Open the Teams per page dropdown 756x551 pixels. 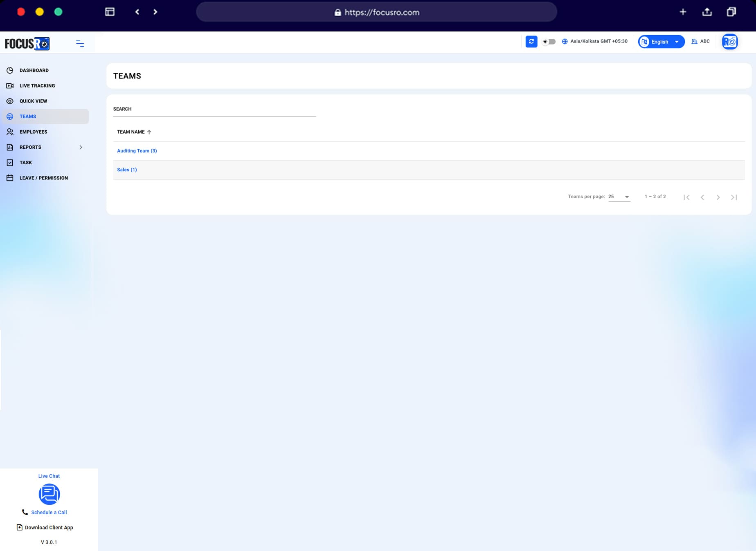pyautogui.click(x=619, y=197)
